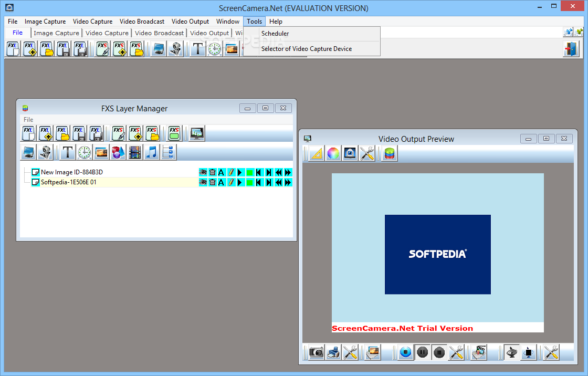Add an image layer via picture icon in Layer Manager
Image resolution: width=588 pixels, height=376 pixels.
coord(101,152)
